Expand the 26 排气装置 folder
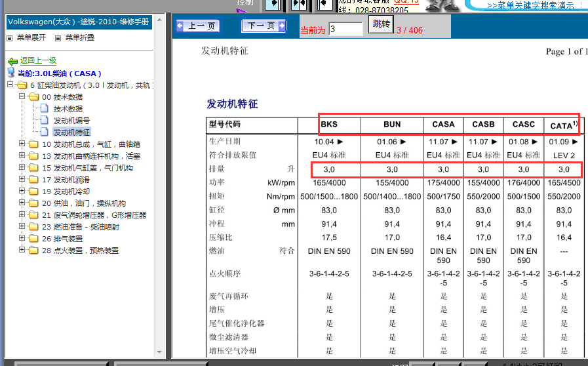The width and height of the screenshot is (588, 366). (x=22, y=238)
